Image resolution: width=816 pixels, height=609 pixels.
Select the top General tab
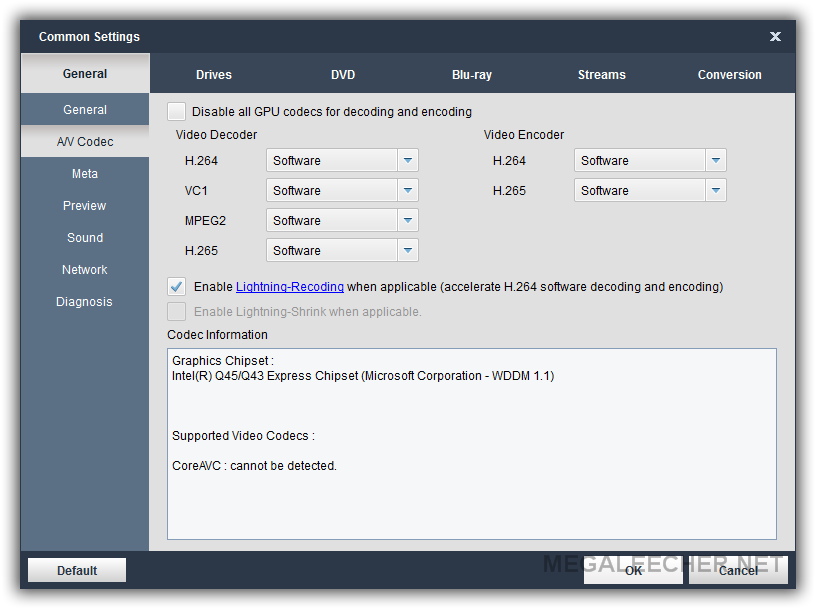pyautogui.click(x=85, y=73)
